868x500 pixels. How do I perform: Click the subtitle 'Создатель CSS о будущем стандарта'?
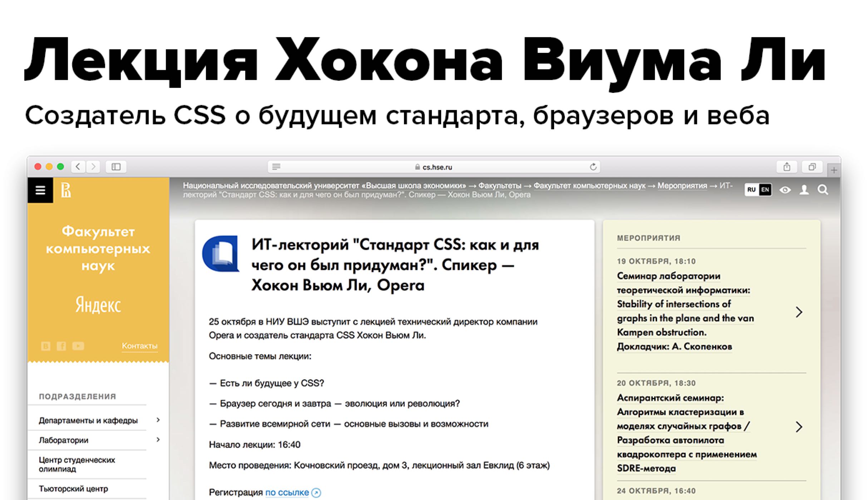[397, 116]
